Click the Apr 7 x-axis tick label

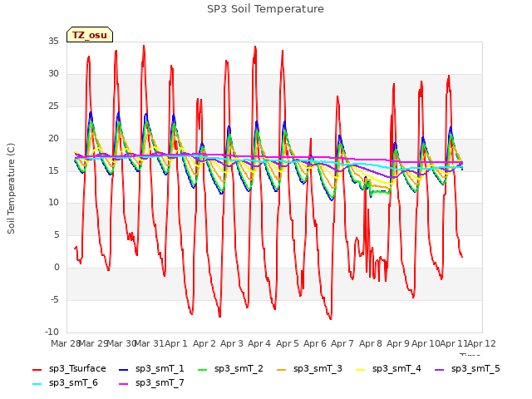click(x=342, y=343)
